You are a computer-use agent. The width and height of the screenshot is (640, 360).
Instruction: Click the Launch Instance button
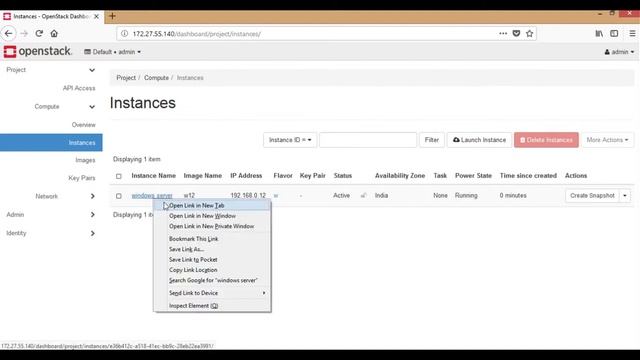pos(479,140)
